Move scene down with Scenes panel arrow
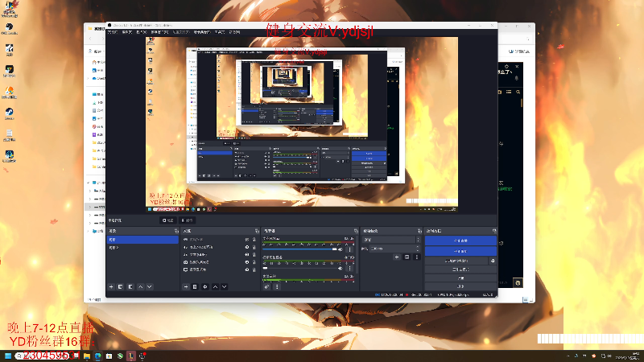This screenshot has height=362, width=644. (150, 287)
